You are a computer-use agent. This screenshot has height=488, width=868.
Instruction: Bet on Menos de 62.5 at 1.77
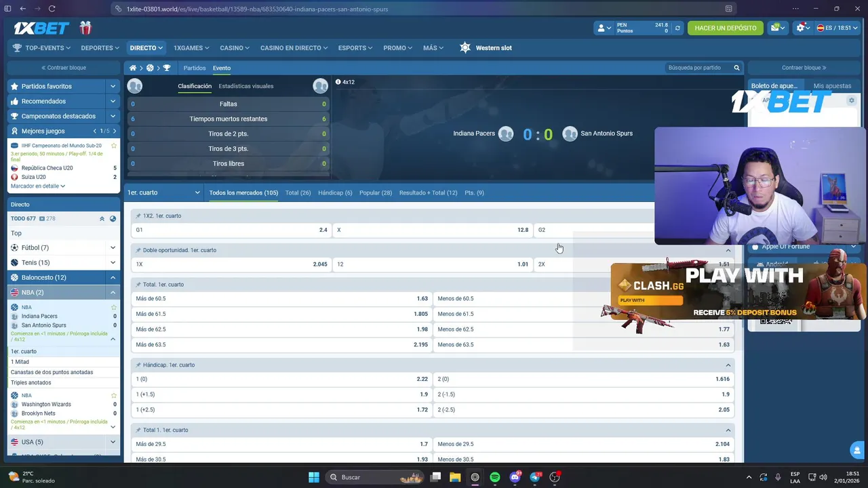coord(584,329)
